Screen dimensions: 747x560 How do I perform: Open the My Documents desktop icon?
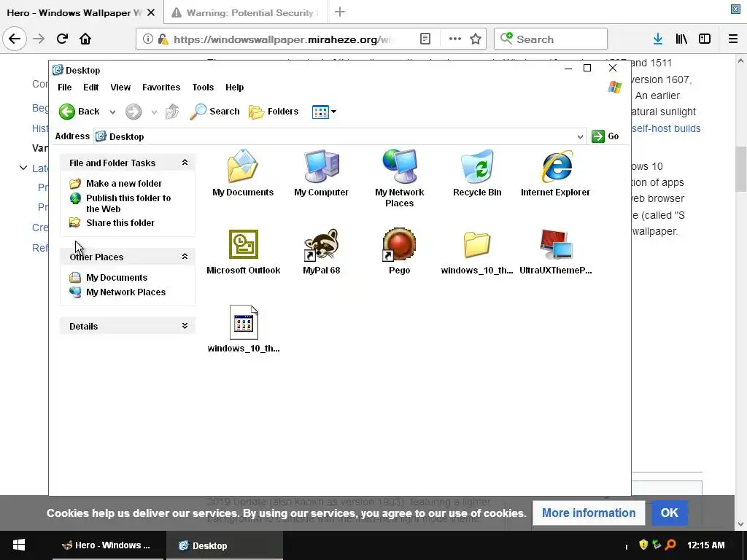click(243, 174)
